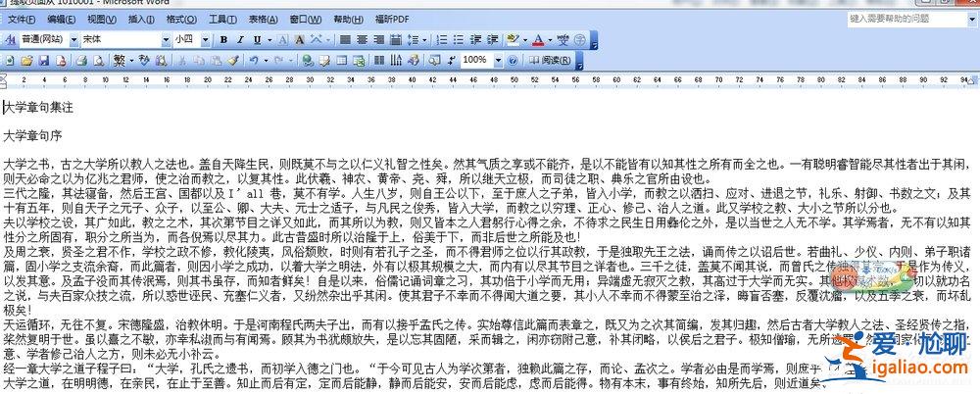
Task: Apply numbered list formatting
Action: (x=441, y=40)
